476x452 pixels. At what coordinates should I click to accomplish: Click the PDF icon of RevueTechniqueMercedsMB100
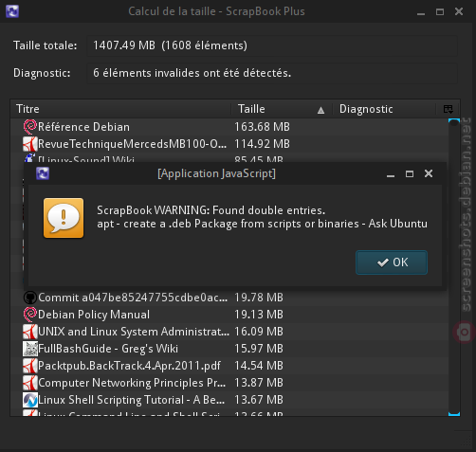tap(30, 144)
